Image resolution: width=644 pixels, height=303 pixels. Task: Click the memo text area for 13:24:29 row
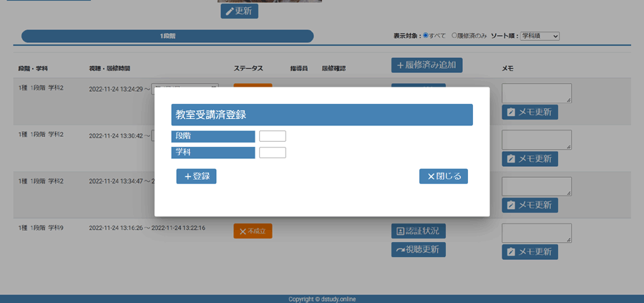pos(536,93)
